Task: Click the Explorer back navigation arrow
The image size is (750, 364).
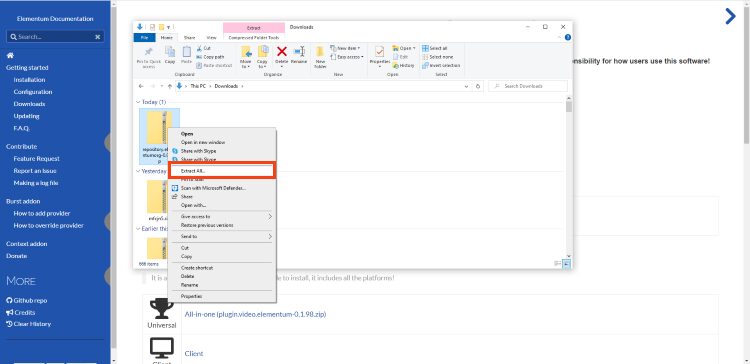Action: [141, 87]
